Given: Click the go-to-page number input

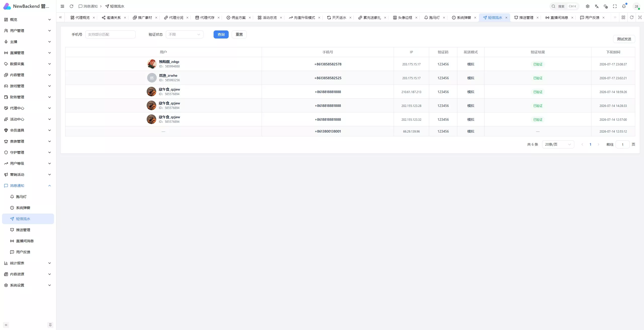Looking at the screenshot, I should click(x=623, y=144).
